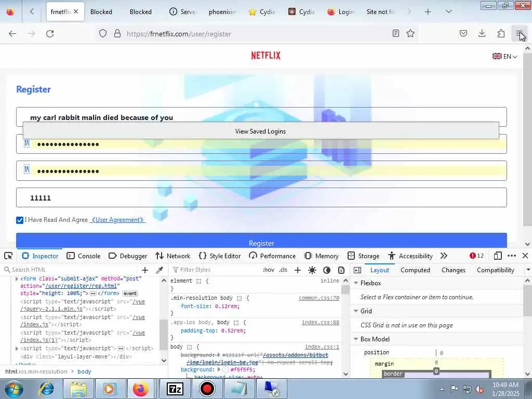Pick a page color with the eyedropper icon
Screen dimensions: 532x399
click(x=159, y=270)
